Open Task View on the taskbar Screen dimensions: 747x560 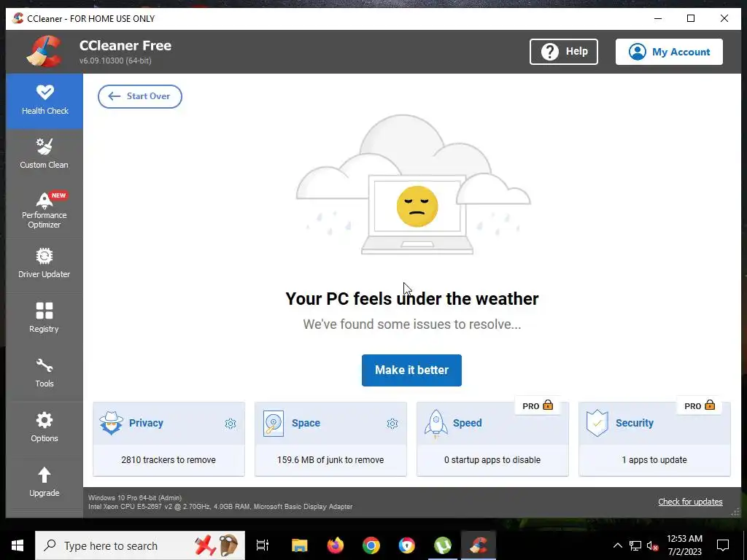tap(263, 545)
